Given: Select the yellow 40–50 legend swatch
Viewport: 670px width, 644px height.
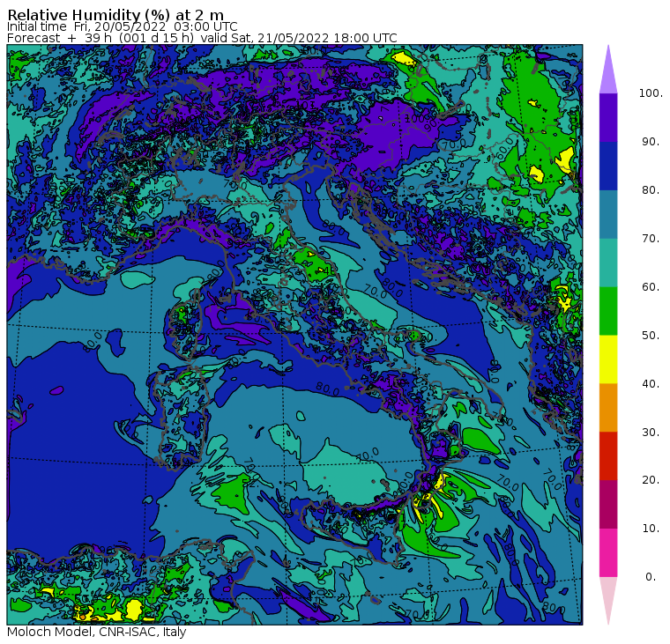Looking at the screenshot, I should [608, 359].
